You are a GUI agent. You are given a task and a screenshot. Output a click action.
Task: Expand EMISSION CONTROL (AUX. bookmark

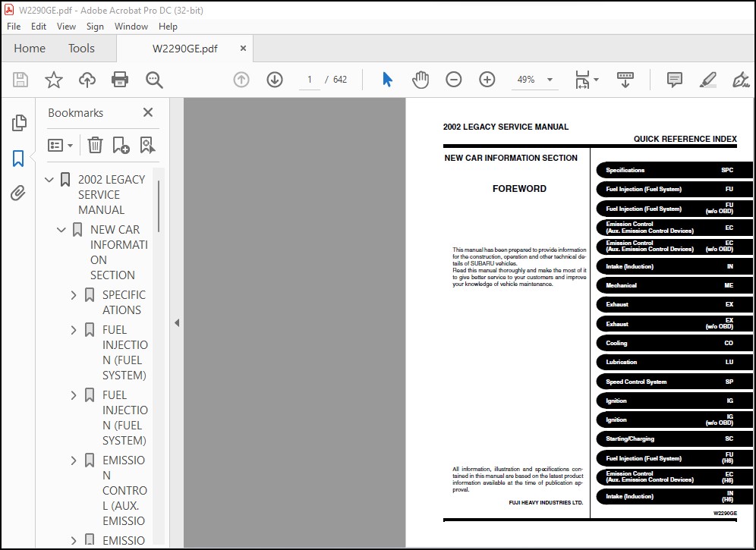point(74,460)
